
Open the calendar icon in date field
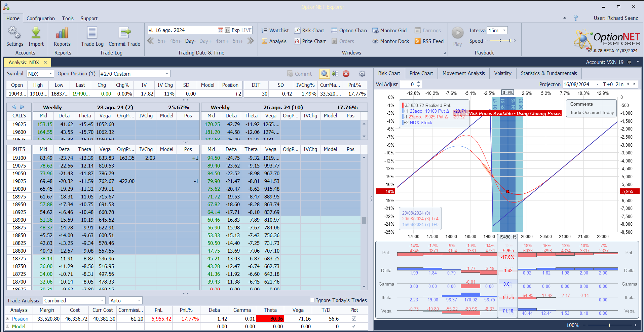click(x=221, y=30)
